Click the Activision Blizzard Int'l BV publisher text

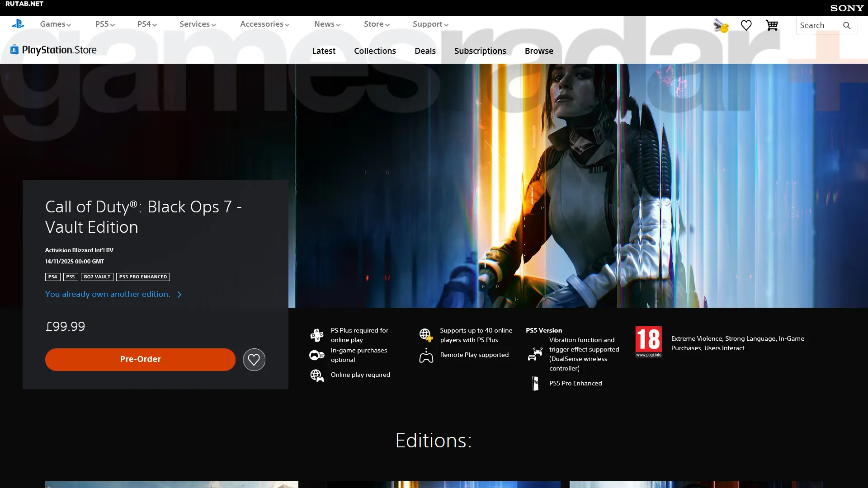79,250
